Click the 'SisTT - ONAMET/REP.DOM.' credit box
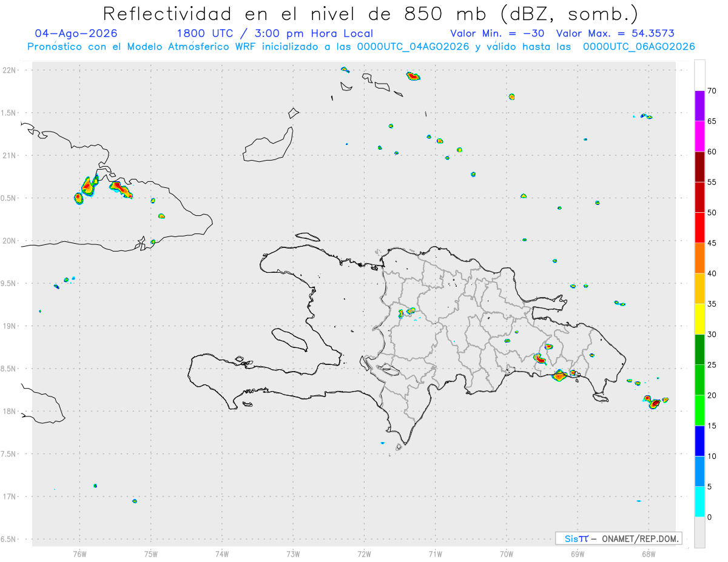The height and width of the screenshot is (562, 728). (x=618, y=538)
